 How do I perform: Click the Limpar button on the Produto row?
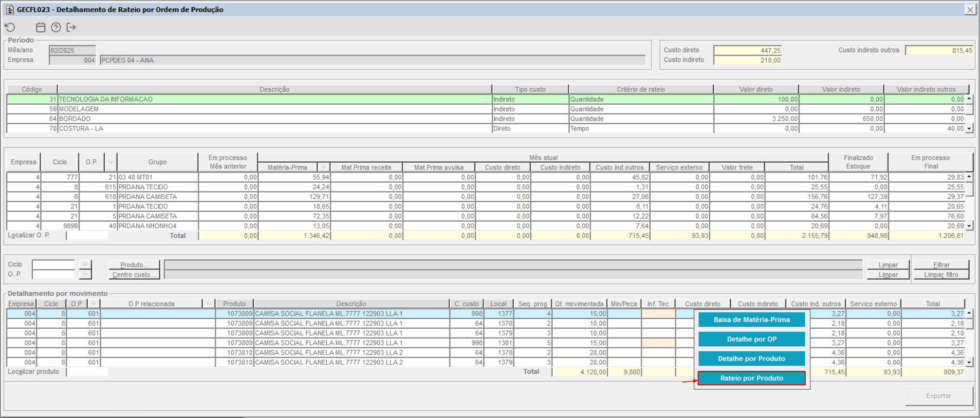[888, 265]
